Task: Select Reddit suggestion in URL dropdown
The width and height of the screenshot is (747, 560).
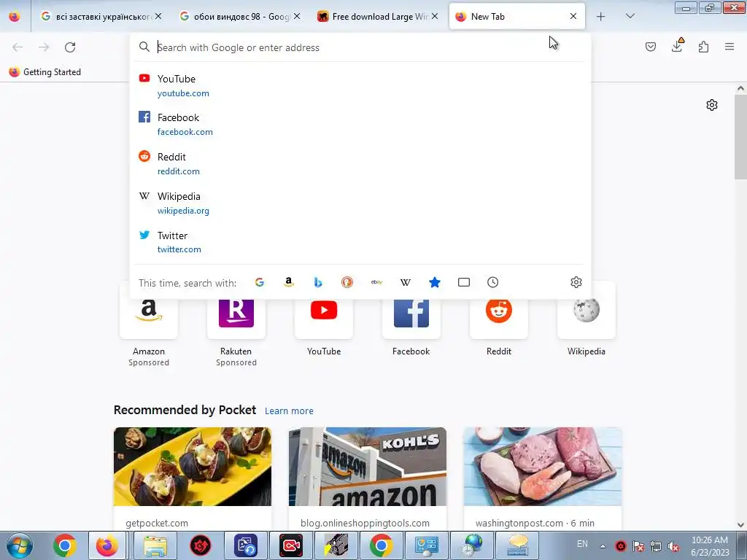Action: [360, 164]
